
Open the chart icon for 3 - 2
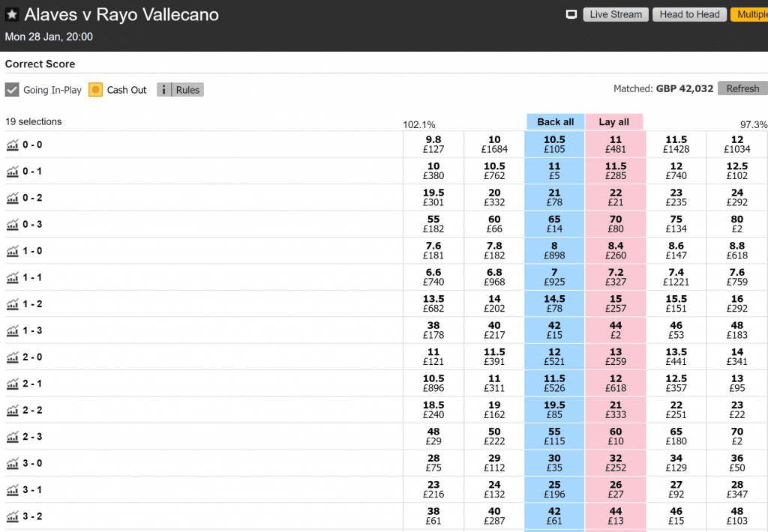pyautogui.click(x=12, y=516)
